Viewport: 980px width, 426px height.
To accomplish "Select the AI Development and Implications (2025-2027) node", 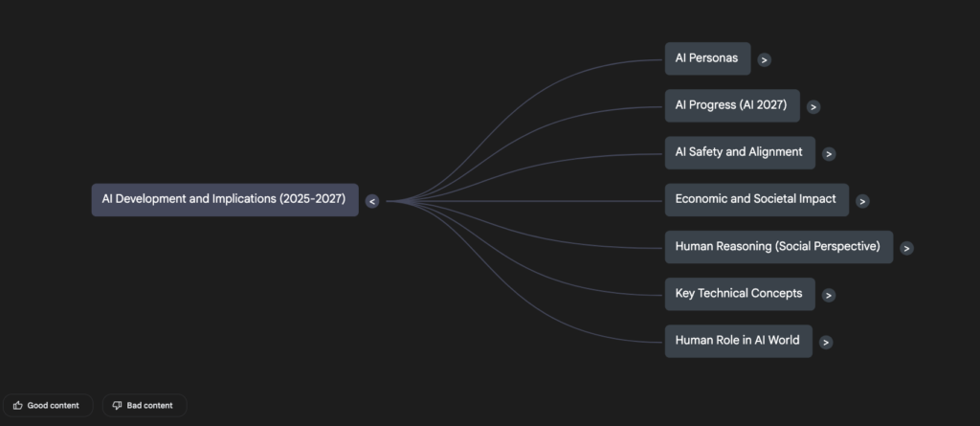I will click(225, 200).
